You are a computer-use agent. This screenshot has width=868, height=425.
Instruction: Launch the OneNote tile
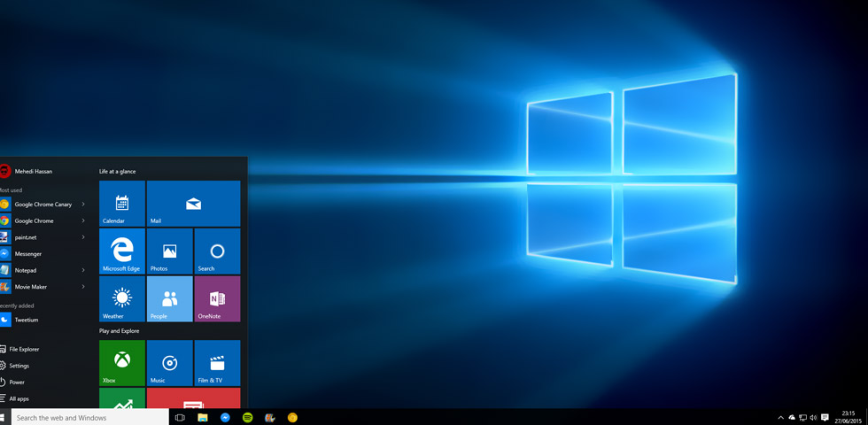[x=217, y=299]
